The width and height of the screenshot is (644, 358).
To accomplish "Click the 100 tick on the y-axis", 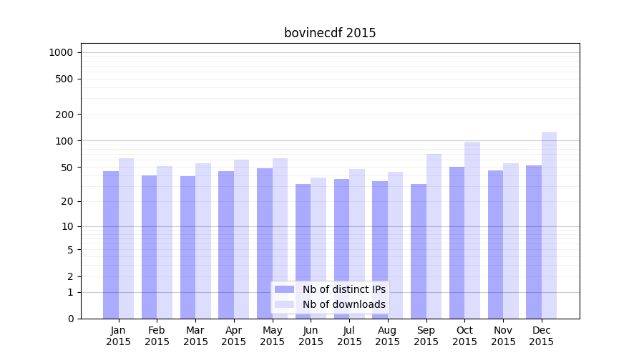I will [64, 141].
